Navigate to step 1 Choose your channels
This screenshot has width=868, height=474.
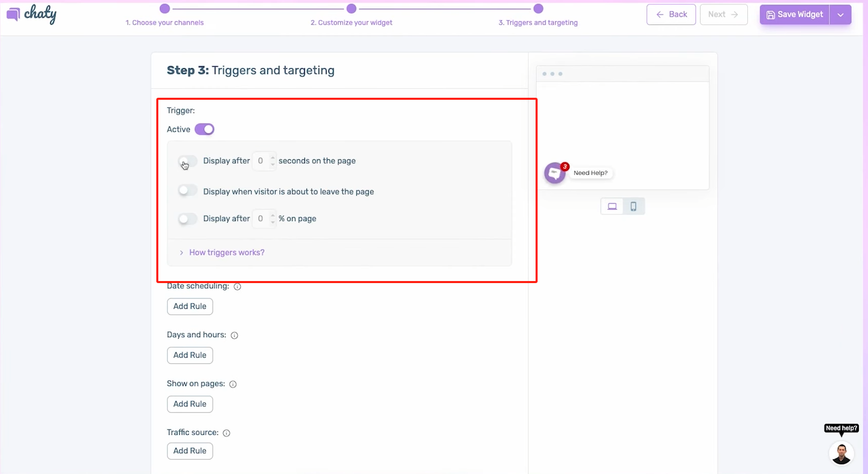pyautogui.click(x=164, y=22)
